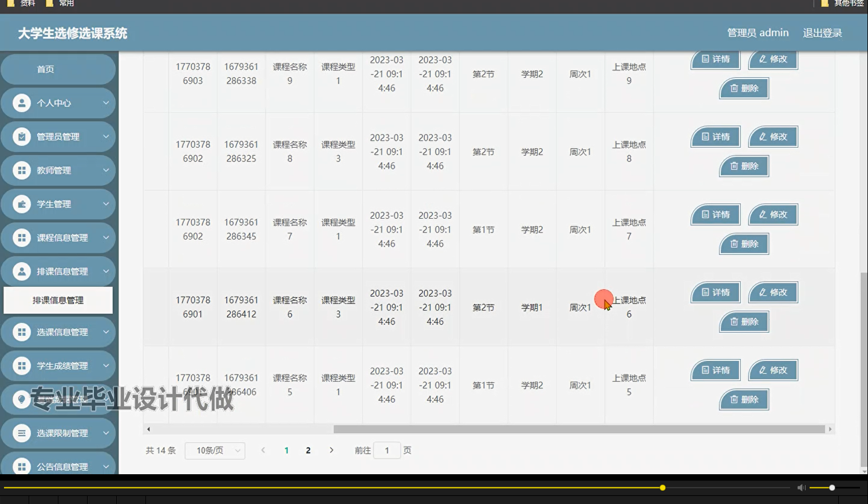Open the 选课限制管理 menu label
This screenshot has height=504, width=868.
tap(62, 434)
